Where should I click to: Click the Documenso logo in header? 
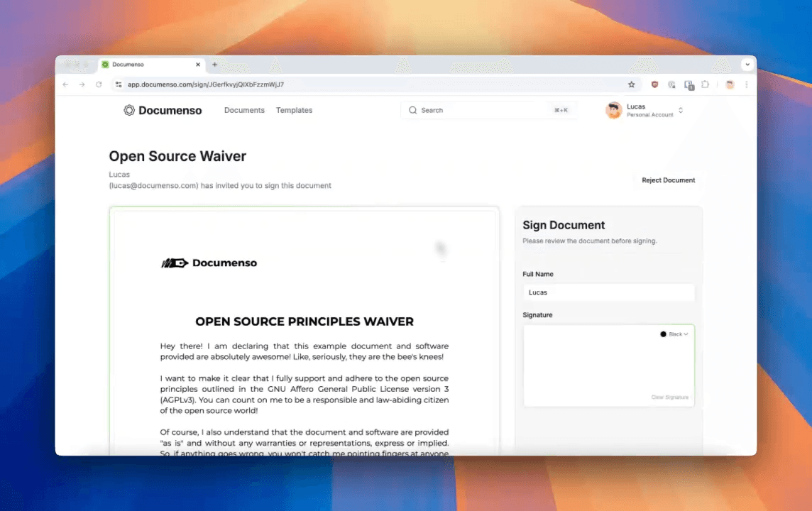click(163, 110)
